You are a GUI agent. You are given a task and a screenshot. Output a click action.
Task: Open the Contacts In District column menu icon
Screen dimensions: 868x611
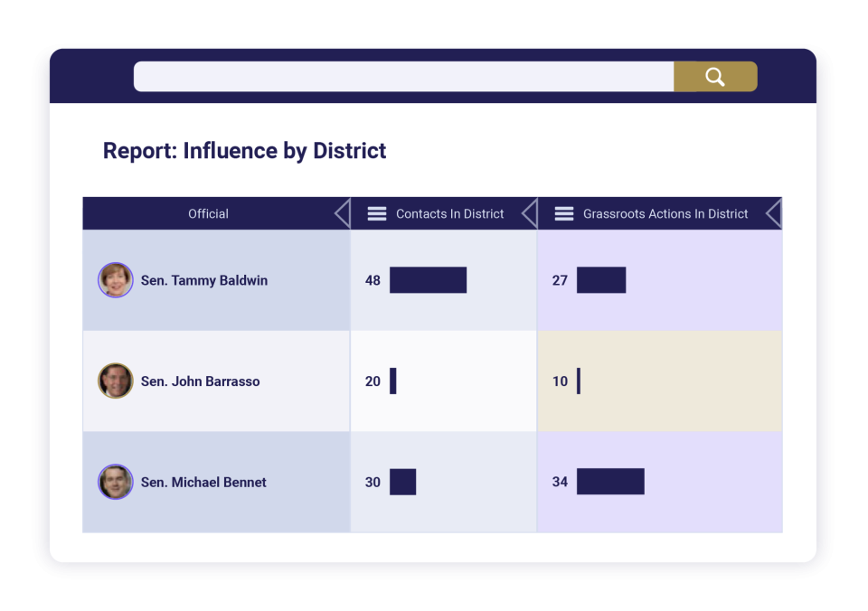click(377, 214)
